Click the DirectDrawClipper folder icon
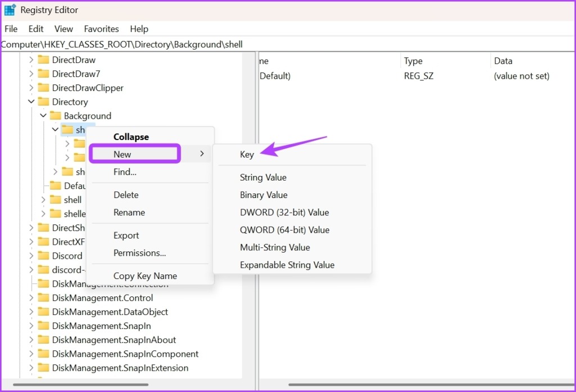The height and width of the screenshot is (392, 576). click(43, 88)
